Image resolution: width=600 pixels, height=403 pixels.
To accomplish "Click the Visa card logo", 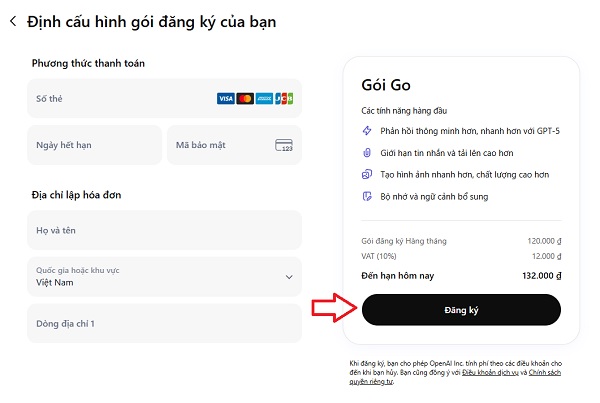I will [x=225, y=99].
